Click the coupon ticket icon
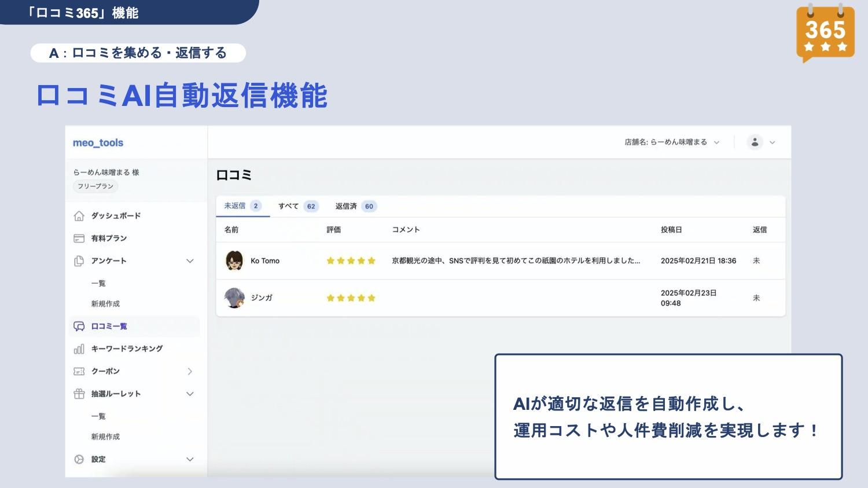This screenshot has width=868, height=488. point(79,372)
